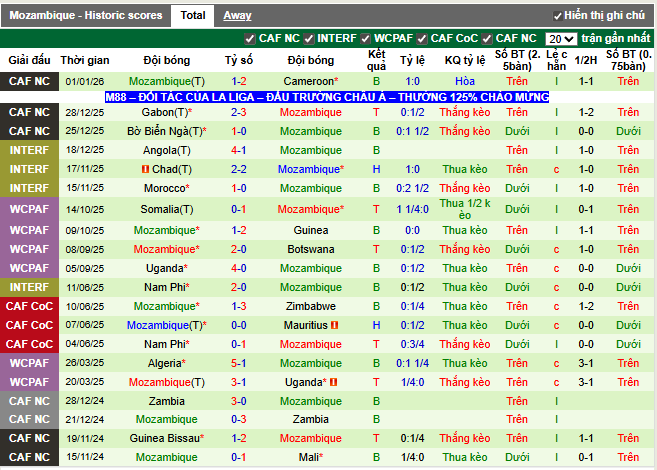The image size is (657, 470).
Task: Click 'Bờ Biển Ngà(T)' team name
Action: 167,131
